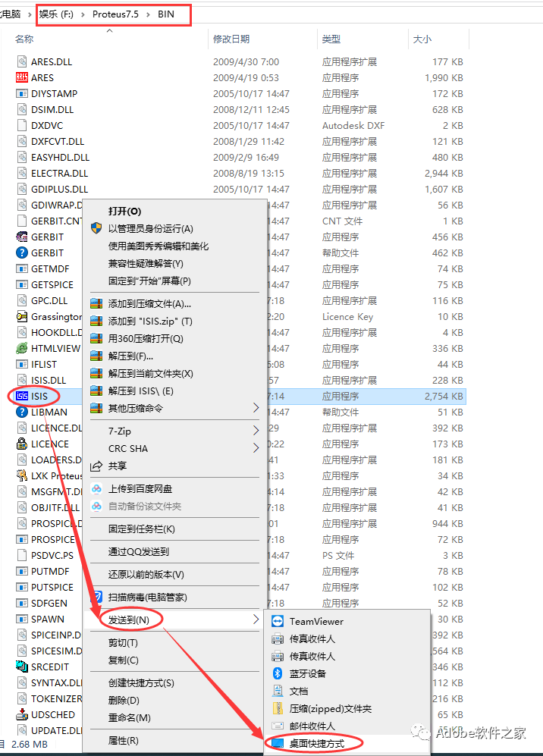
Task: Click the 共享 share icon in the context menu
Action: click(x=96, y=466)
